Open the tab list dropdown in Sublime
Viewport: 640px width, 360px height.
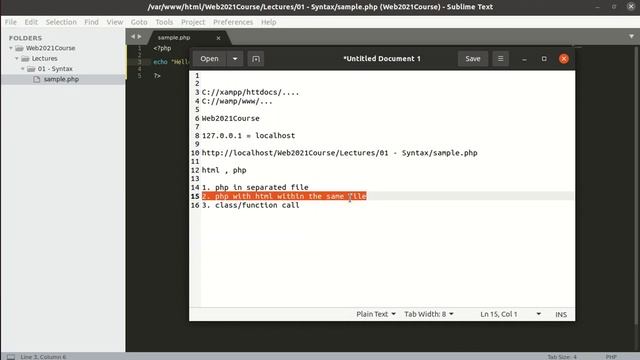631,36
